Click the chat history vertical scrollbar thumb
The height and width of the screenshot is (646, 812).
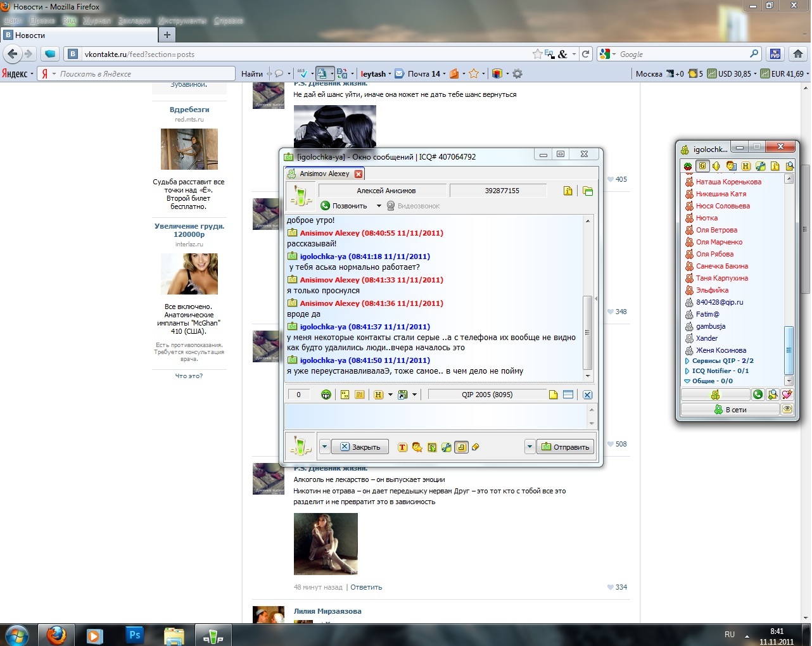tap(587, 332)
